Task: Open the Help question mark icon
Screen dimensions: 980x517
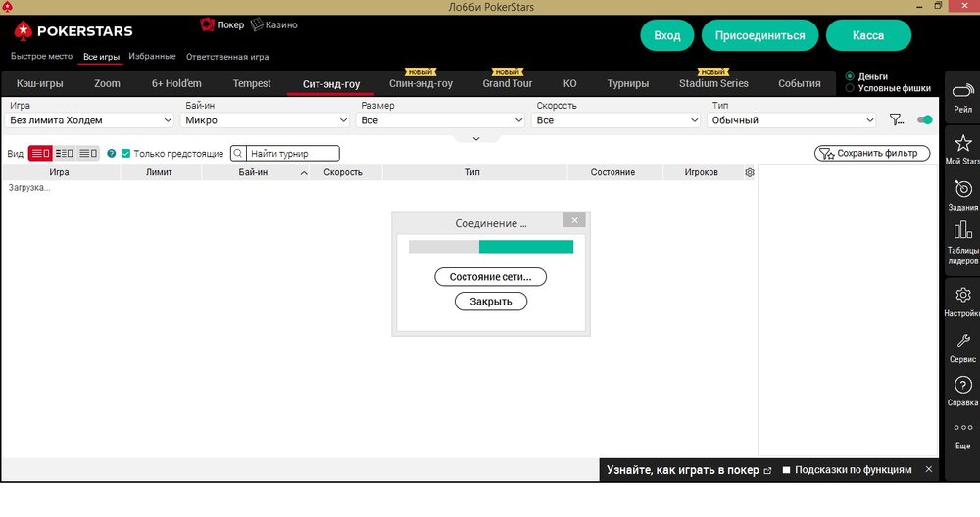Action: coord(962,385)
